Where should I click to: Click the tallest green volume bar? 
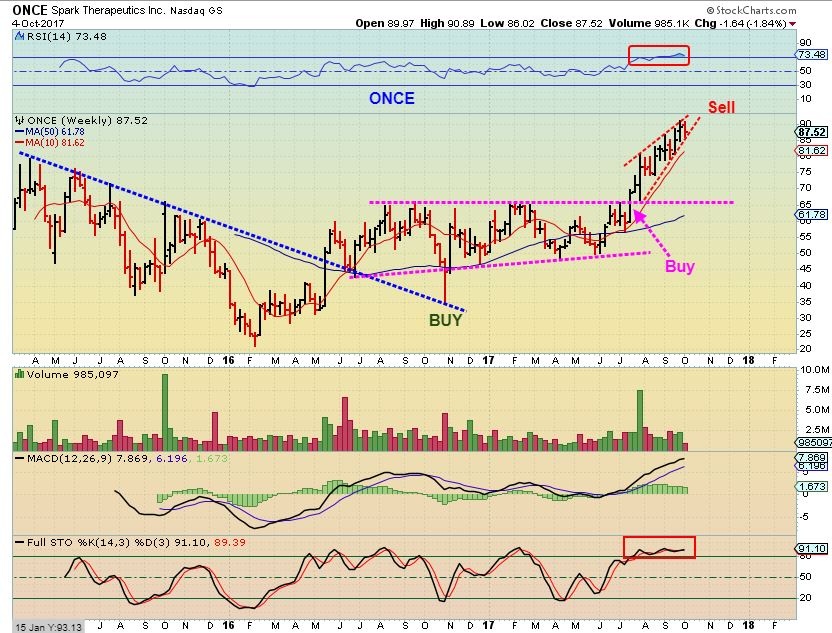click(x=165, y=411)
